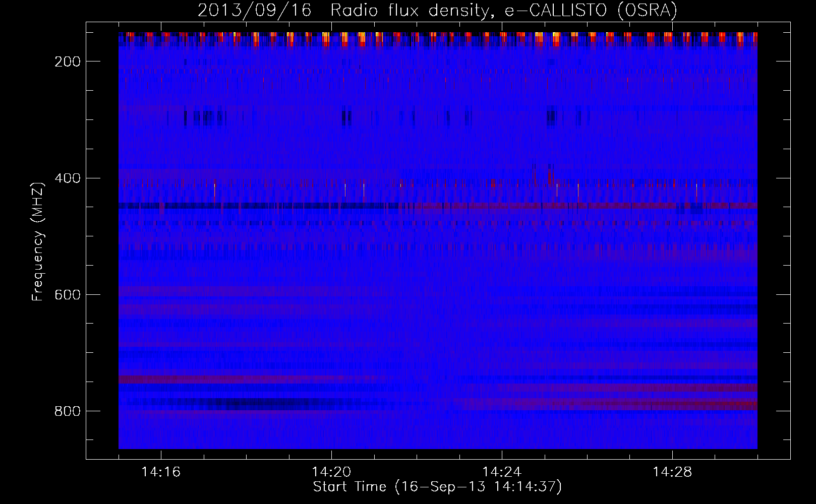Click the plot title '2013/09/16 Radio flux density, e-CALLISTO (OSRA)'
Image resolution: width=816 pixels, height=504 pixels.
tap(437, 10)
